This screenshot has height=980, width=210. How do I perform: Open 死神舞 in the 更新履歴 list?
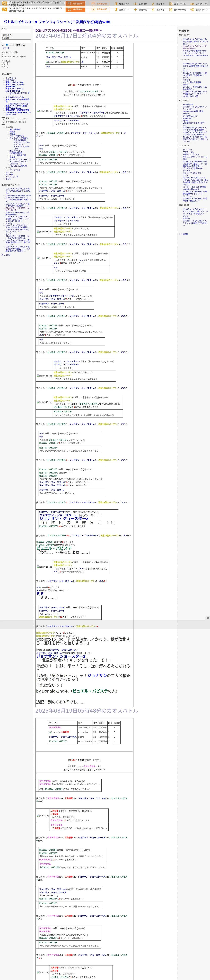pos(186,121)
